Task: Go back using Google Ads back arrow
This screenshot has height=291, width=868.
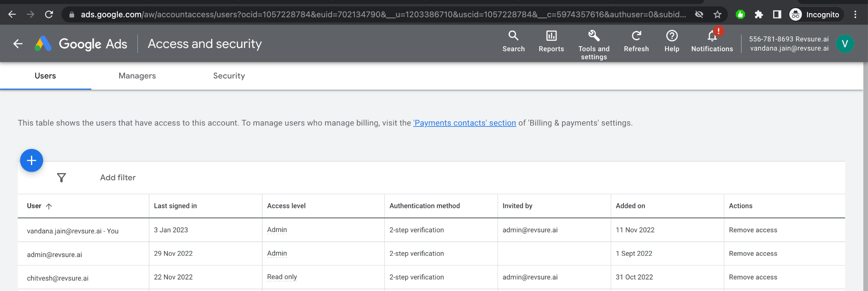Action: pos(18,44)
